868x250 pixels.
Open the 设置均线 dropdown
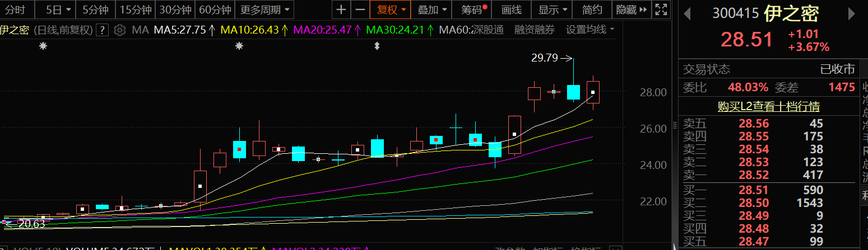tap(590, 30)
